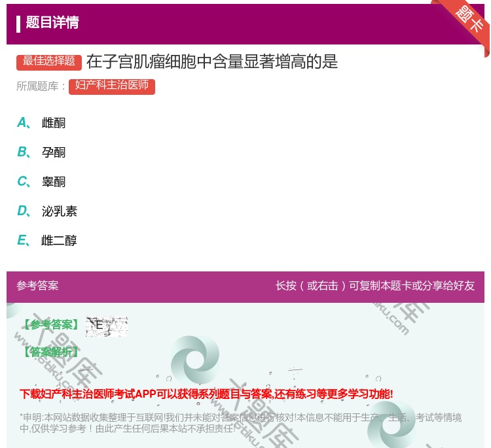Click the 长按（或右击）可复制本题卡 hint text
491x448 pixels.
point(375,286)
